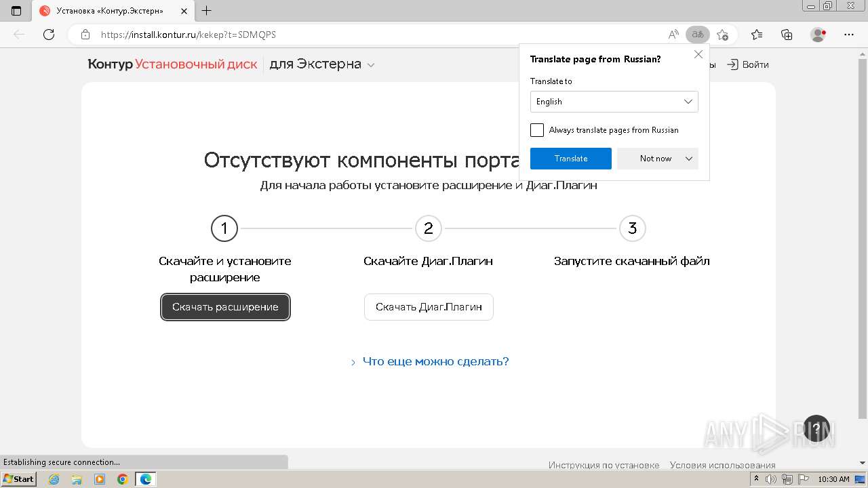Click the Войти login link
868x488 pixels.
click(748, 64)
